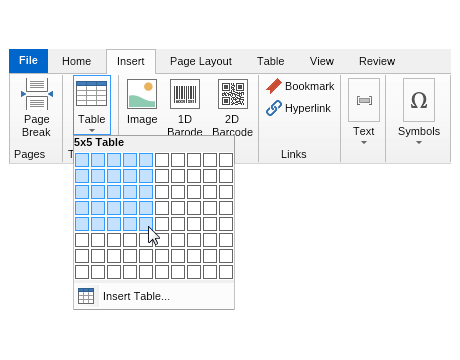Viewport: 460px width, 360px height.
Task: Click the 2D Barcode QR icon
Action: pyautogui.click(x=233, y=94)
